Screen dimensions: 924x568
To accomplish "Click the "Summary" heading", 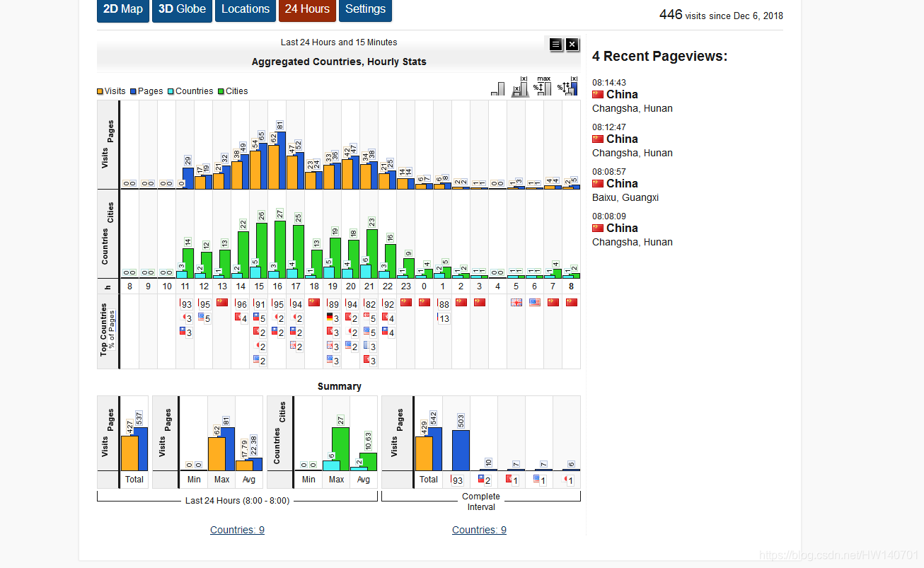I will point(340,386).
